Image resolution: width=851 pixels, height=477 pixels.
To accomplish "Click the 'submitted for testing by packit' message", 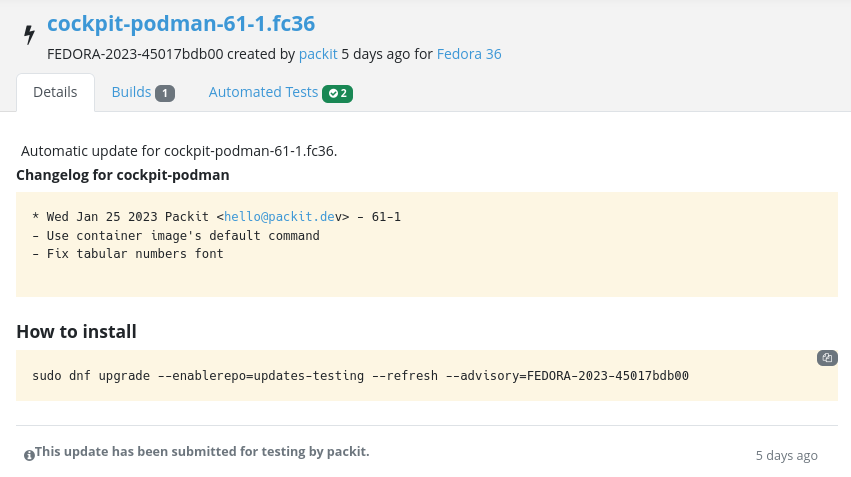I will pyautogui.click(x=202, y=452).
